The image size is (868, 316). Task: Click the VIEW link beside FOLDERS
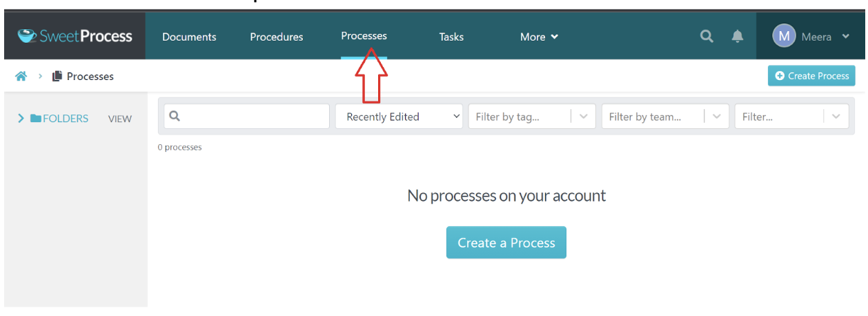[119, 119]
